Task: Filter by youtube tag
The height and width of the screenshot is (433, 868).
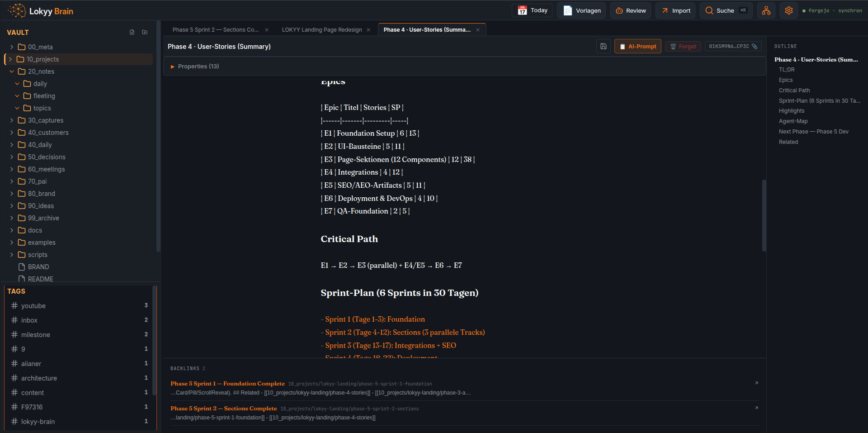Action: click(80, 306)
